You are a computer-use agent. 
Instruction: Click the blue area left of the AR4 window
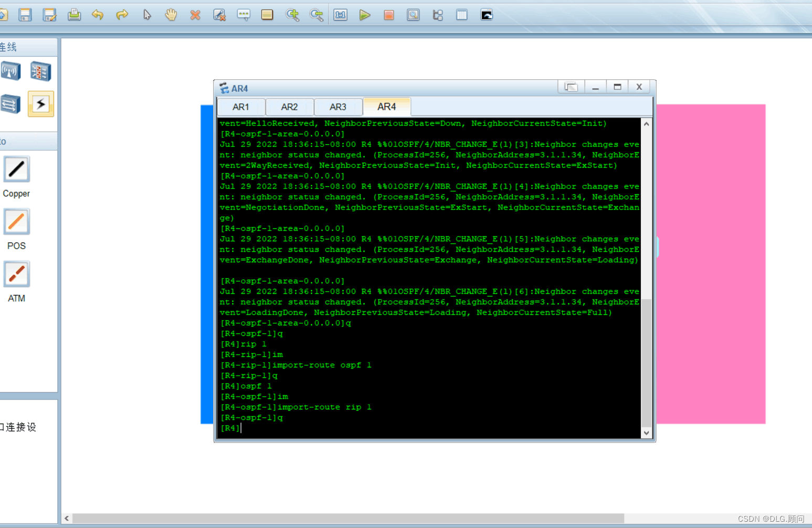coord(207,264)
